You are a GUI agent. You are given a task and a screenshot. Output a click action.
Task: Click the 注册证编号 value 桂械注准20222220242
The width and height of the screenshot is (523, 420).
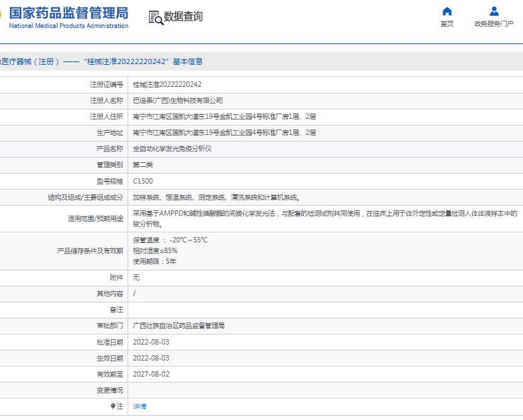pyautogui.click(x=167, y=84)
